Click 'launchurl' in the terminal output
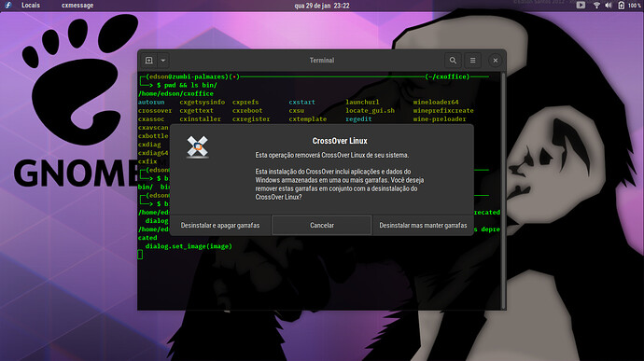 362,102
